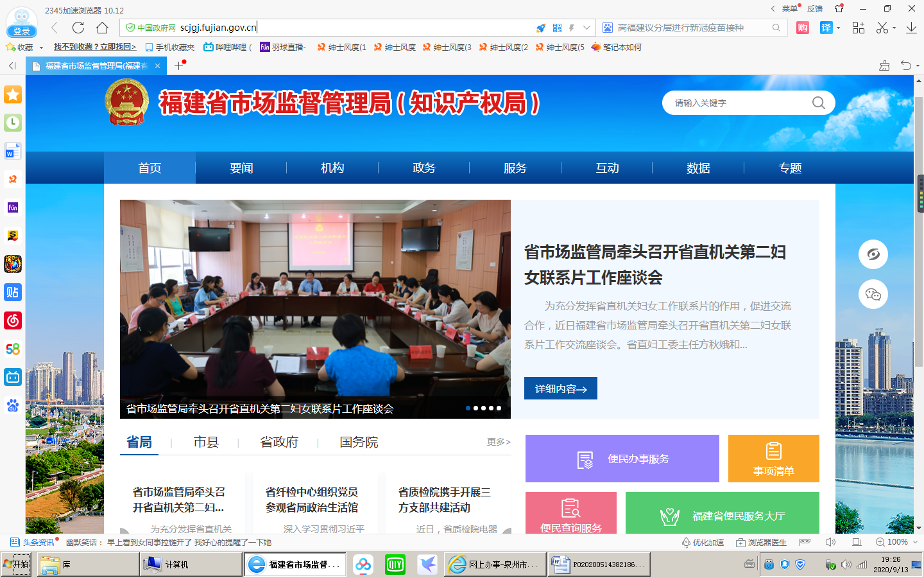Open the QR code icon in address bar

pos(557,28)
